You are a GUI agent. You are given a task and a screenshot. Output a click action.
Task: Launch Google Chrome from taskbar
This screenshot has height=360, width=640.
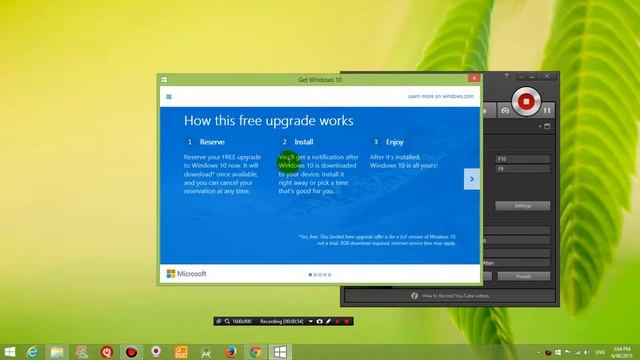pyautogui.click(x=256, y=352)
